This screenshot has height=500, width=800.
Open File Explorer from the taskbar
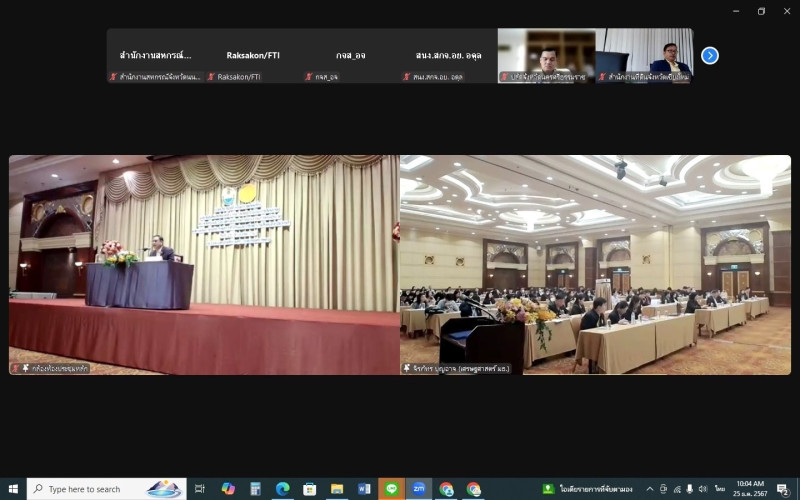pos(337,489)
